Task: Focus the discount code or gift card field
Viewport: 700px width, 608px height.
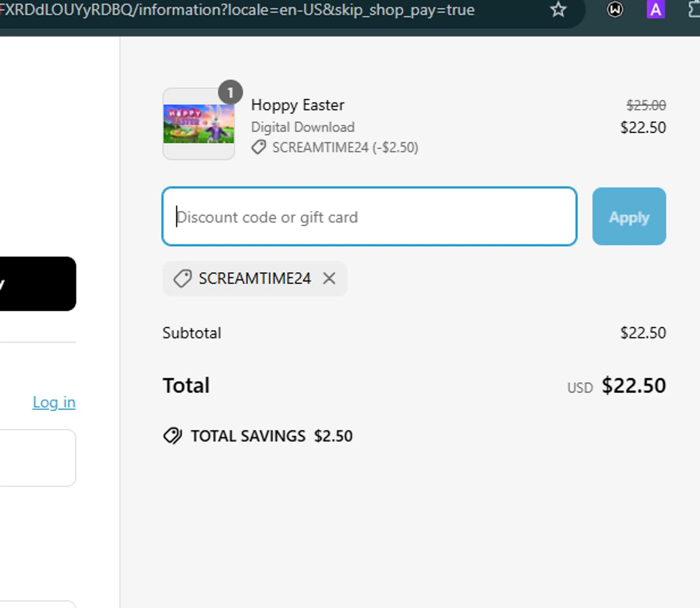Action: 370,217
